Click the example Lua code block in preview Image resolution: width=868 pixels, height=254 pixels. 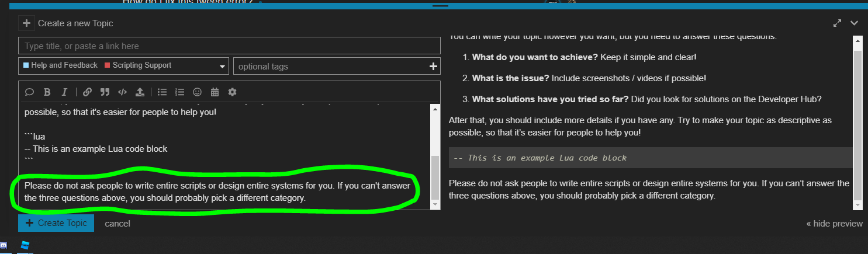click(x=651, y=158)
